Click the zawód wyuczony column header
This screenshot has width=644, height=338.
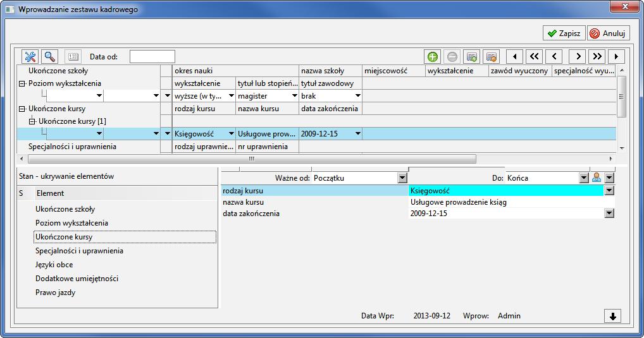pyautogui.click(x=520, y=71)
